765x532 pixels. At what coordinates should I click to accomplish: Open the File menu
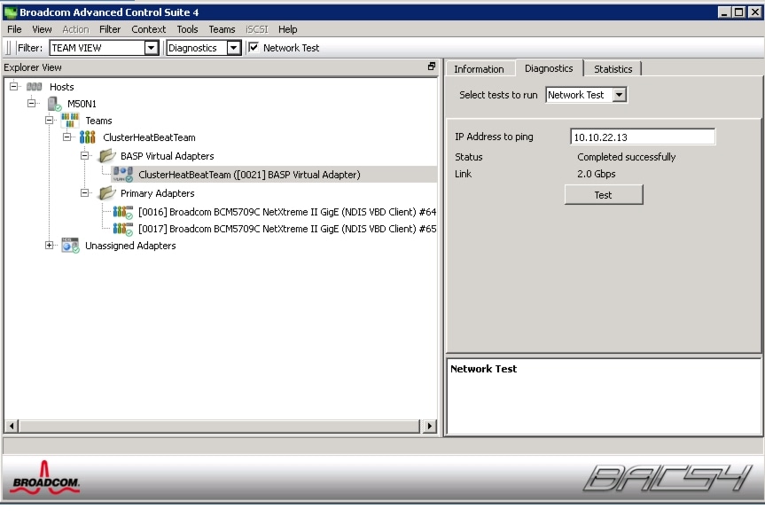pos(14,29)
